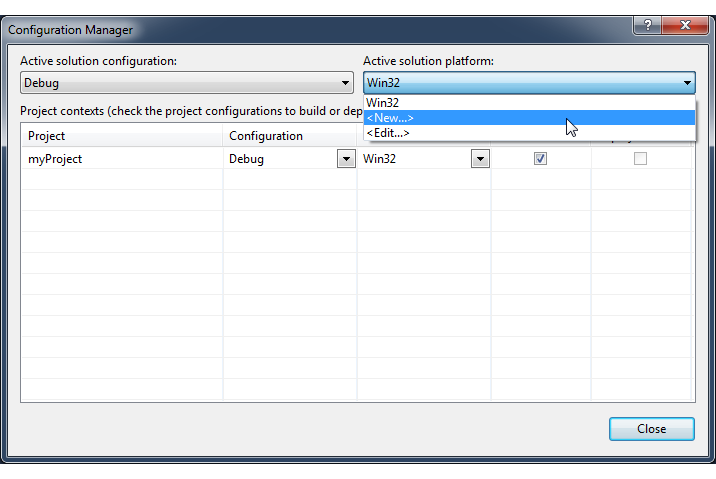Image resolution: width=716 pixels, height=479 pixels.
Task: Close the Configuration Manager window with X
Action: pos(685,25)
